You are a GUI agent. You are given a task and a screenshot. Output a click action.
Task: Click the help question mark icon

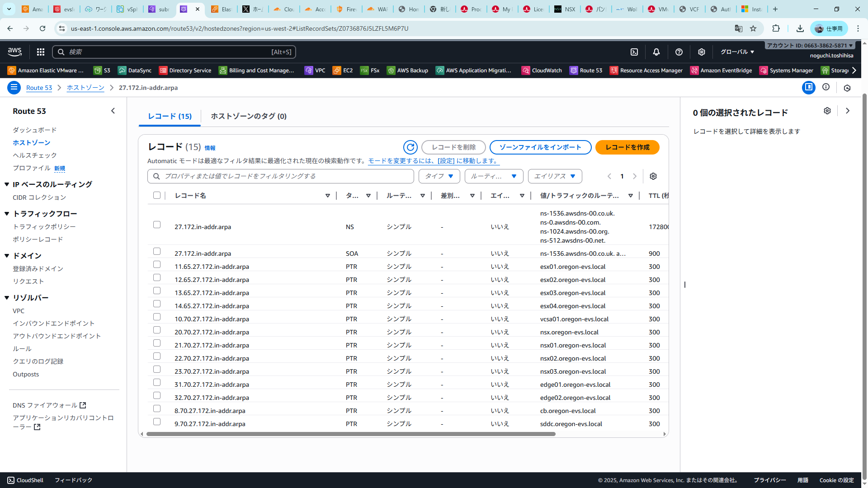point(679,52)
